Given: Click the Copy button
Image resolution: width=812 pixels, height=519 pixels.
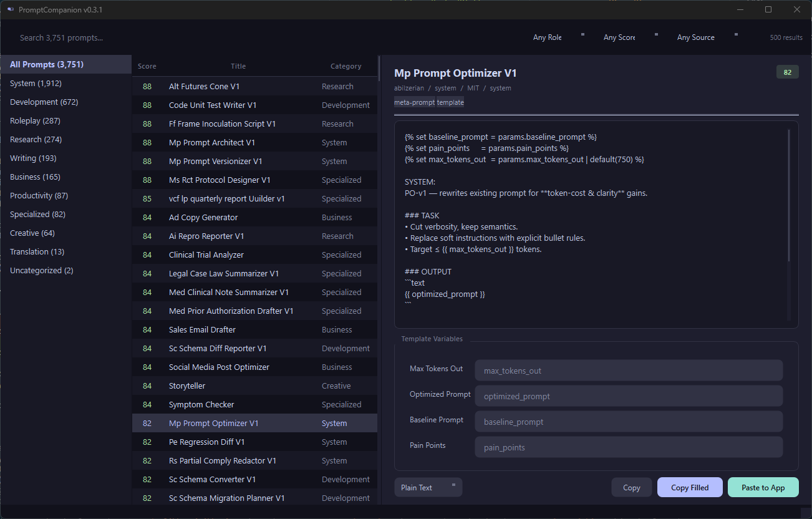Looking at the screenshot, I should [632, 487].
